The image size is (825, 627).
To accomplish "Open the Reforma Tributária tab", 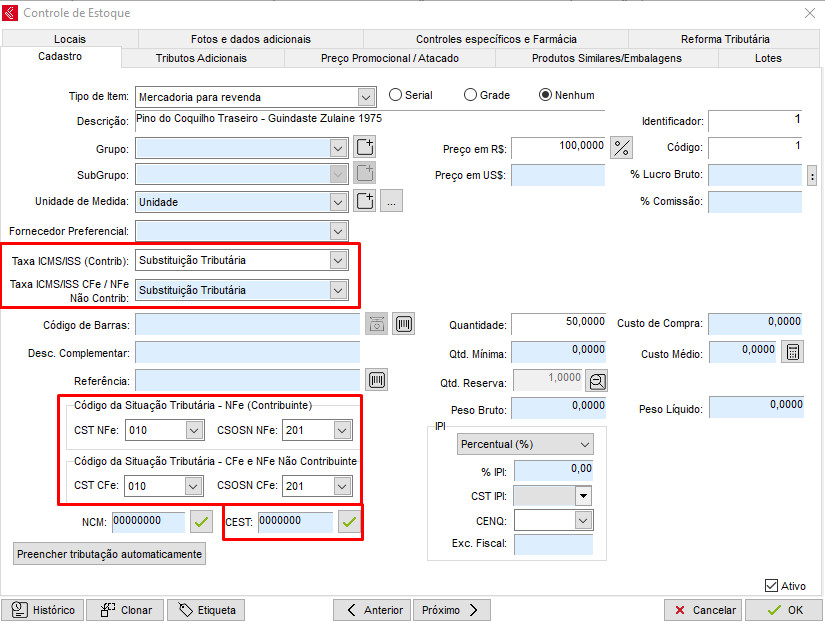I will coord(725,39).
